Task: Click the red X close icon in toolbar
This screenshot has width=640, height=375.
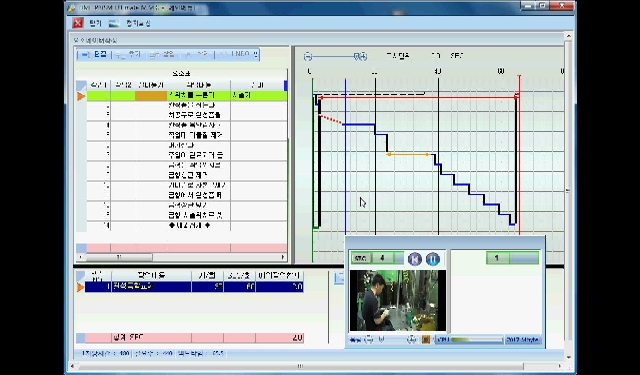Action: click(x=78, y=23)
